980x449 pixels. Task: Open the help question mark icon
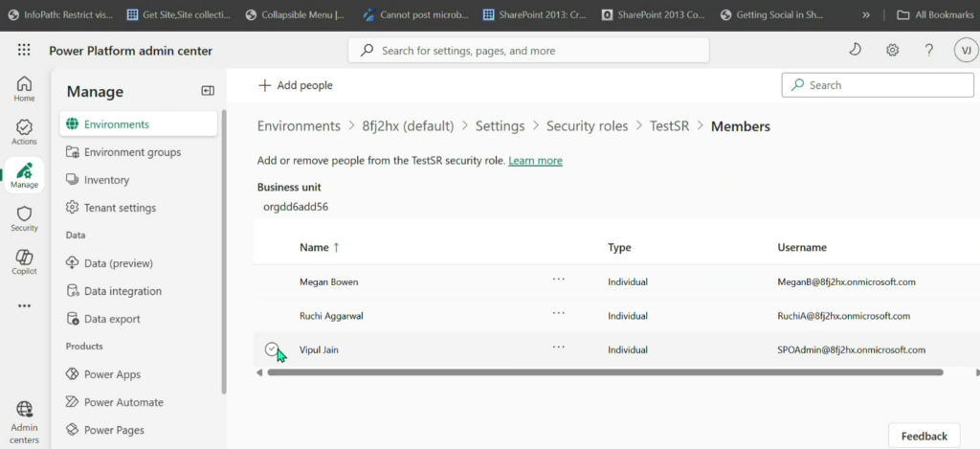[x=928, y=50]
